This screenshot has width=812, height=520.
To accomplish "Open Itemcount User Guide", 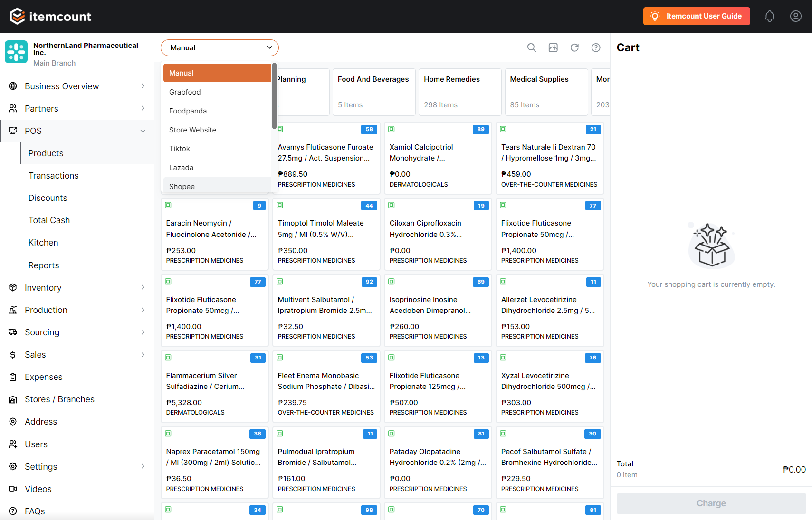I will coord(697,16).
